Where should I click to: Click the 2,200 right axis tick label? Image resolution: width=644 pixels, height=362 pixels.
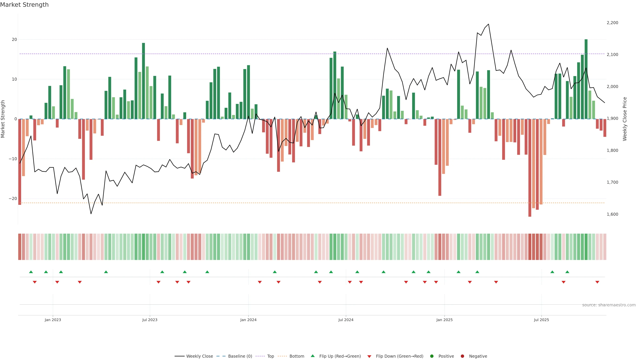click(612, 23)
